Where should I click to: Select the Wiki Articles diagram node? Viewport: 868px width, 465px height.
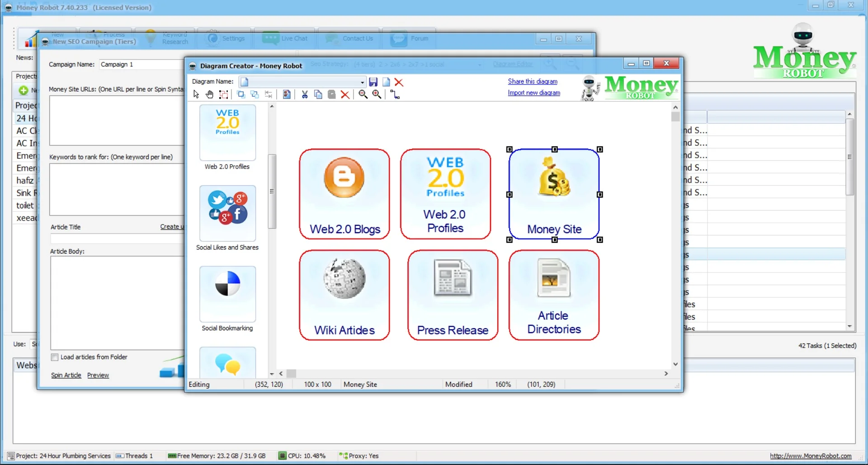(344, 295)
